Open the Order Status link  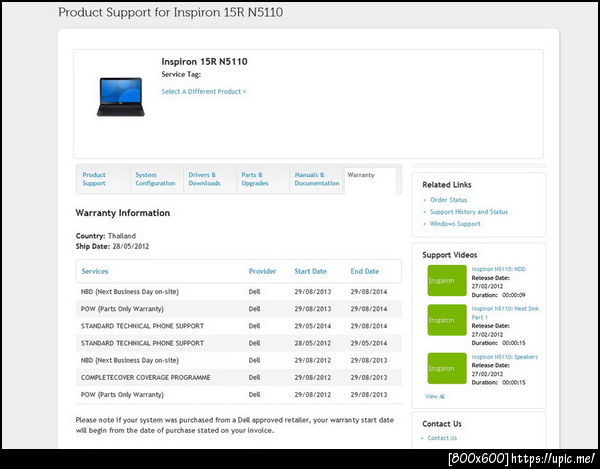point(448,200)
